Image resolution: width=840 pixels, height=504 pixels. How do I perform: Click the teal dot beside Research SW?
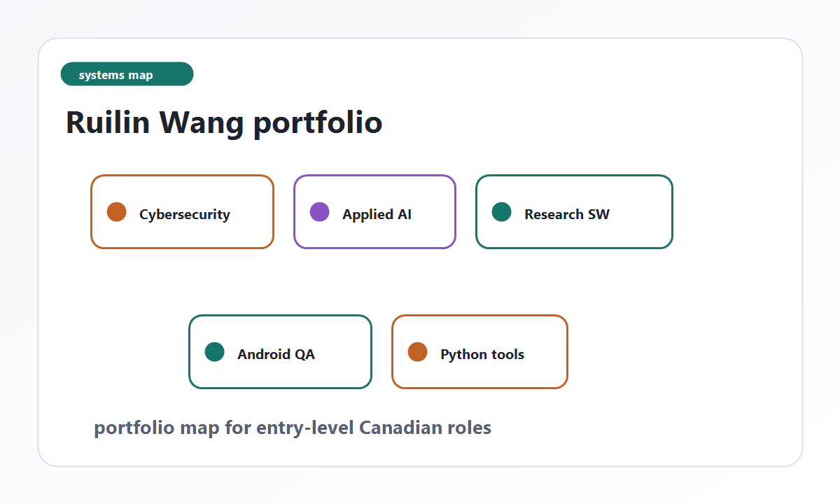click(501, 211)
